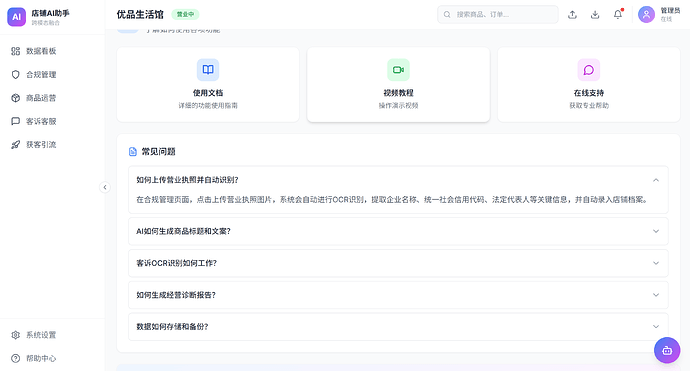Click the 营业中 status badge

185,15
